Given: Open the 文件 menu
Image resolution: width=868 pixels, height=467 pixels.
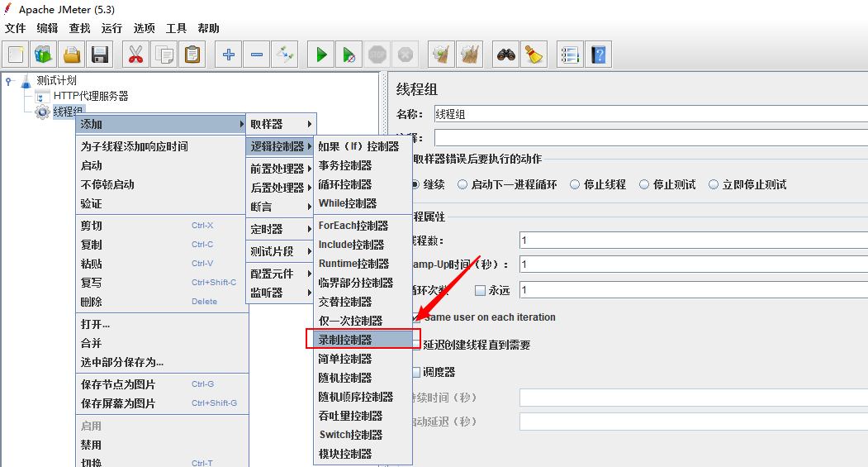Looking at the screenshot, I should (16, 28).
